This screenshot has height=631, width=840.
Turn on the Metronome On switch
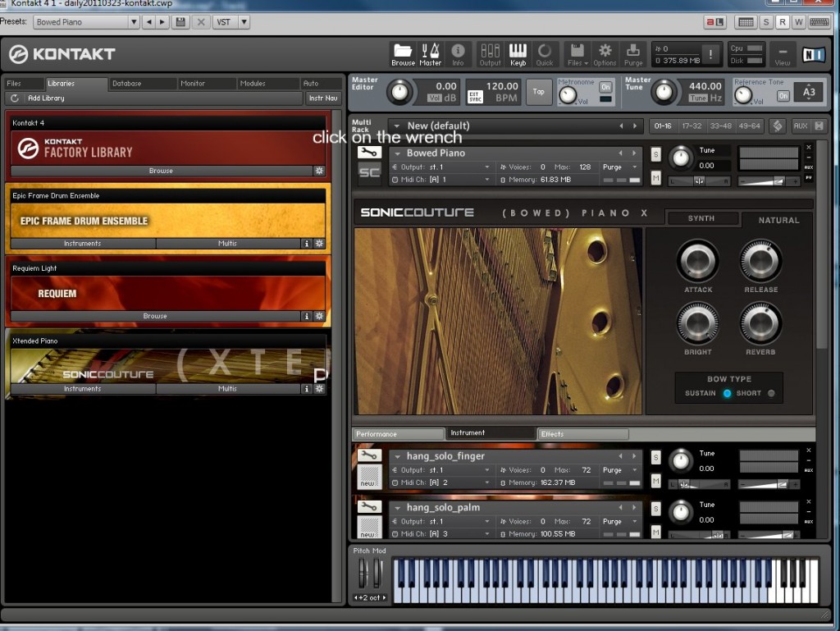(x=605, y=87)
